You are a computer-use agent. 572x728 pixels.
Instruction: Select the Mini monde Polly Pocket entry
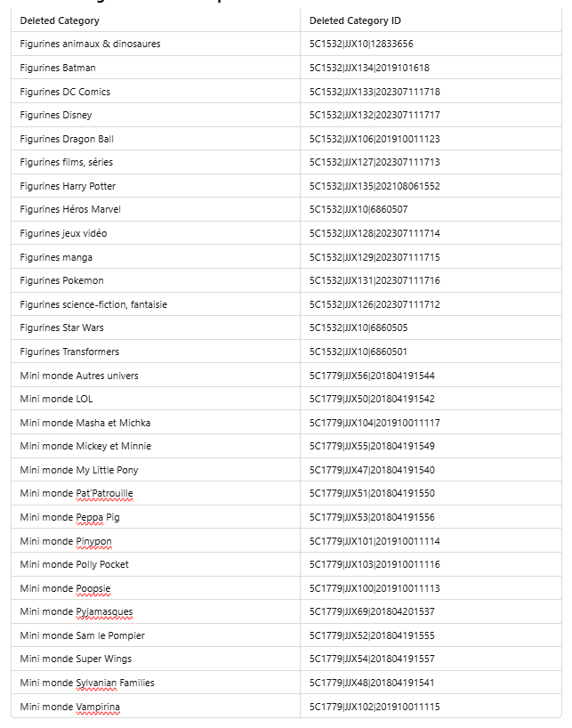[x=74, y=564]
